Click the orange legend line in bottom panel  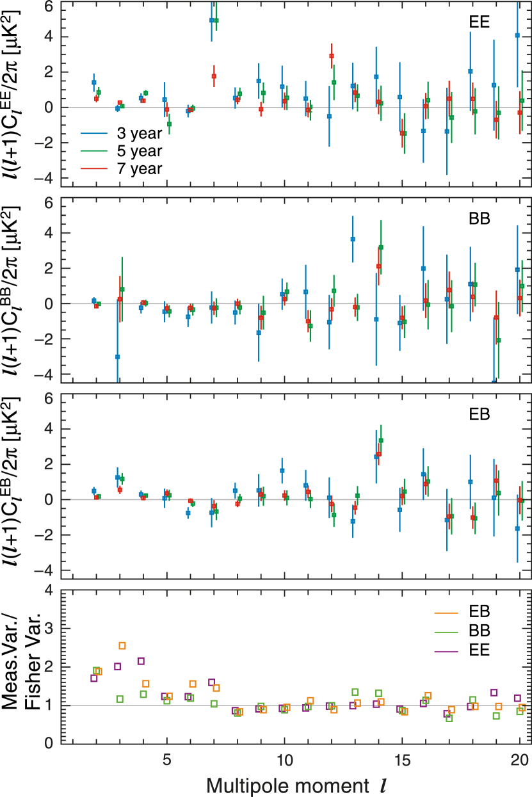[446, 613]
